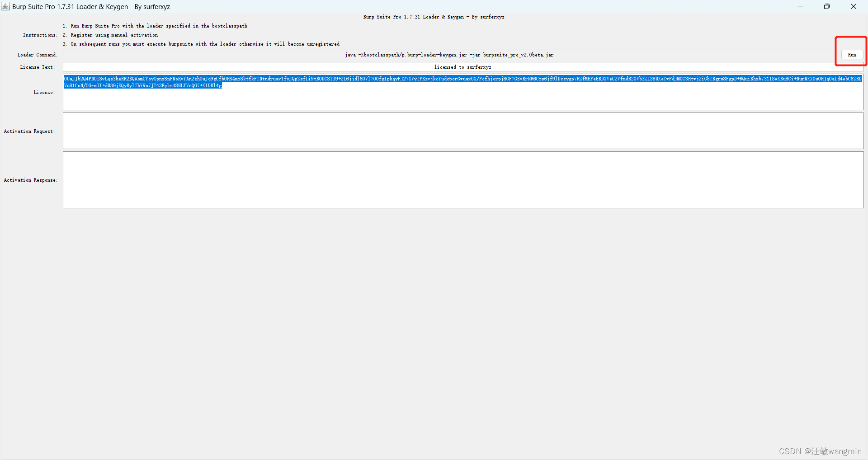Click the 'Loader Command:' label
This screenshot has height=460, width=868.
pos(38,55)
